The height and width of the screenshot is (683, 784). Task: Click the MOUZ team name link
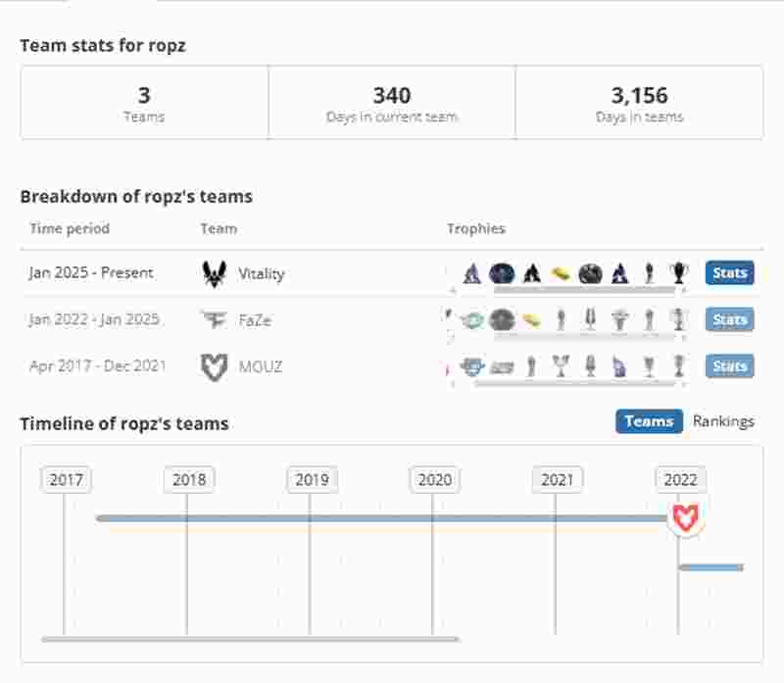pos(262,366)
